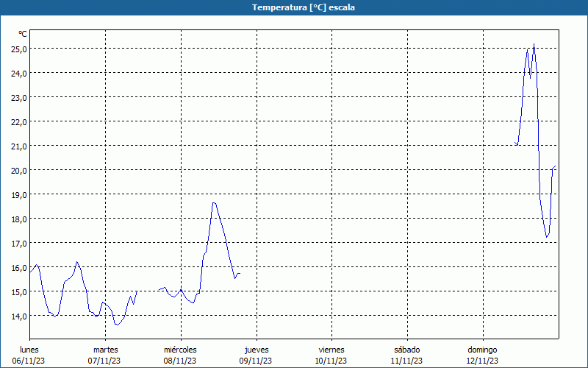Click the 22,0 axis value

tap(19, 122)
